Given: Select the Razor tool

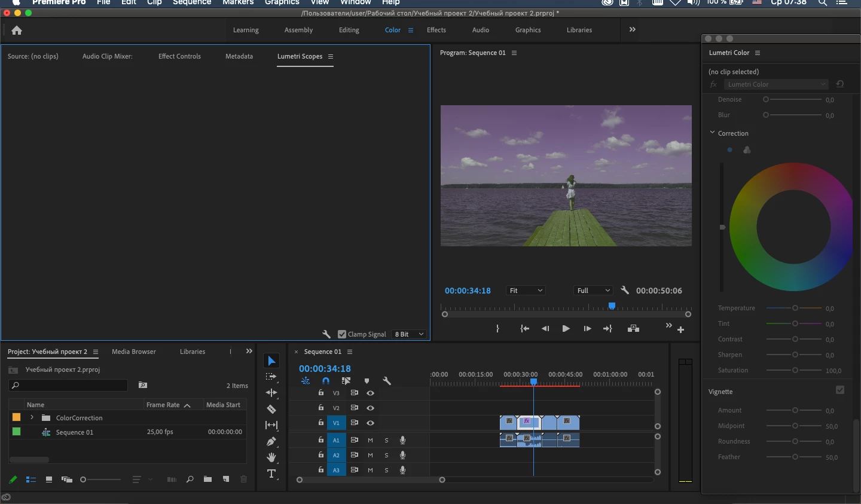Looking at the screenshot, I should point(271,410).
